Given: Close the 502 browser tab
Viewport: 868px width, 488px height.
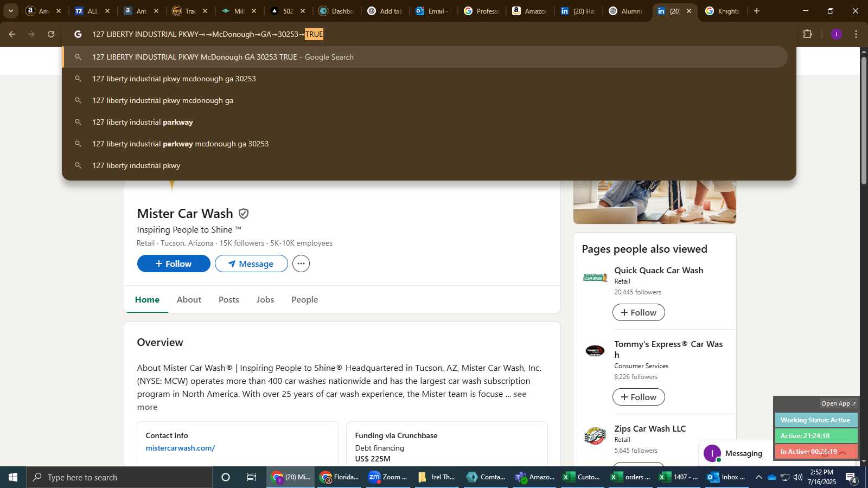Looking at the screenshot, I should [x=303, y=11].
